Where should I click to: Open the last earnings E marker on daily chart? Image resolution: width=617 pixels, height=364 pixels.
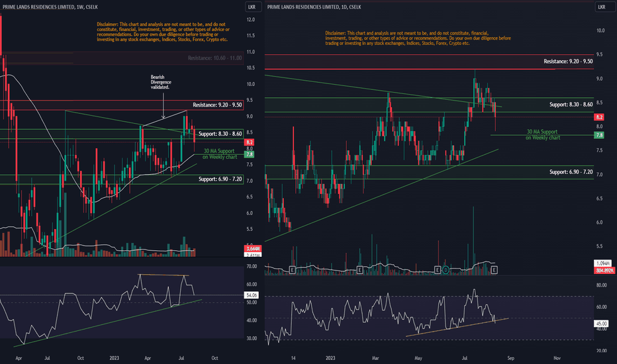[494, 270]
